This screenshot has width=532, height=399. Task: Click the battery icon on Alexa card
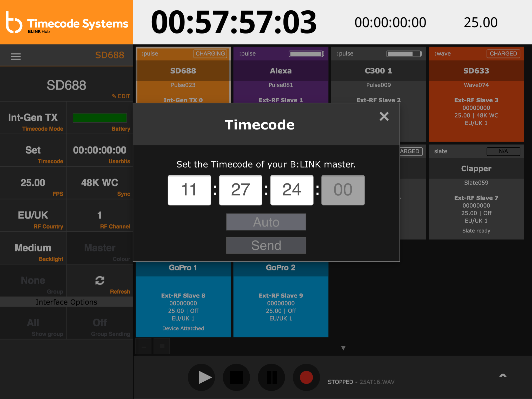[307, 54]
